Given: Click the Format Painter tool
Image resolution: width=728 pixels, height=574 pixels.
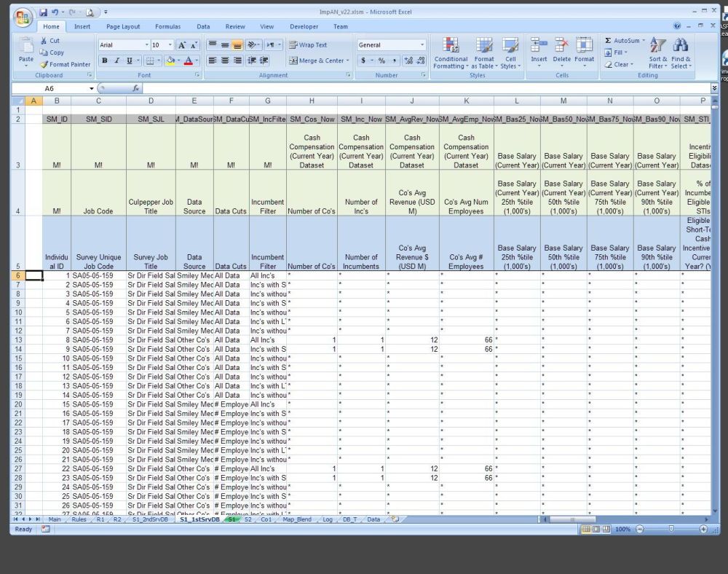Looking at the screenshot, I should coord(65,64).
